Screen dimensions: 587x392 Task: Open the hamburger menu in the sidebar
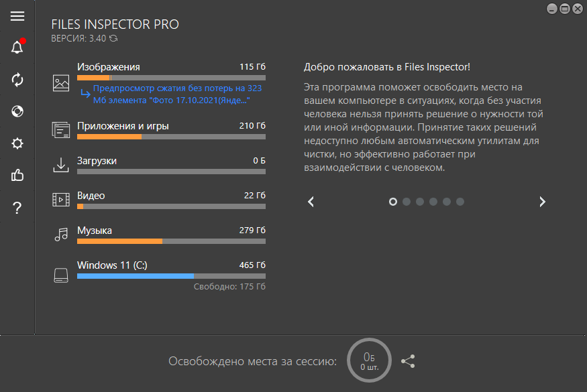click(x=17, y=16)
